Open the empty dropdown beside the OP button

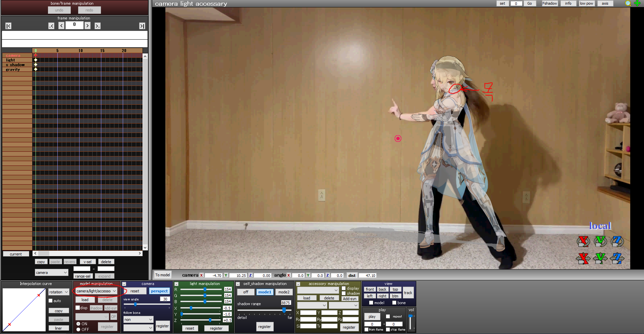[92, 317]
